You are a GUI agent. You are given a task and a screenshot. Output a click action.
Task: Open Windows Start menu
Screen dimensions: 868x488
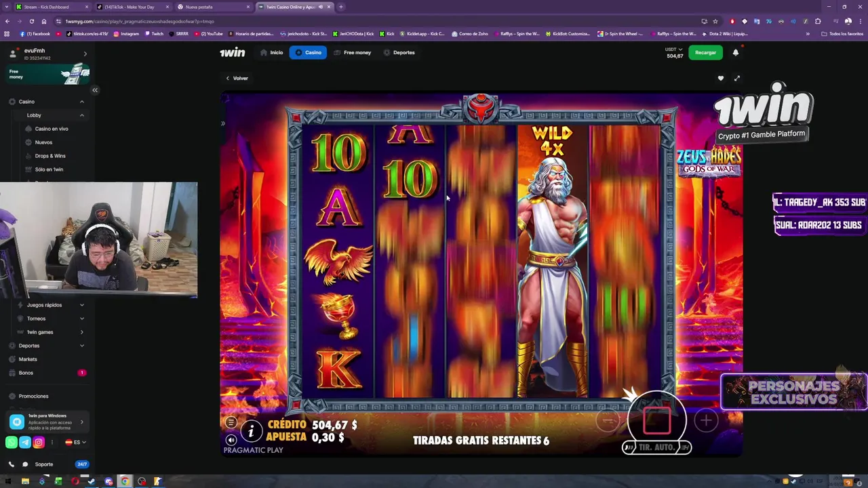point(7,482)
